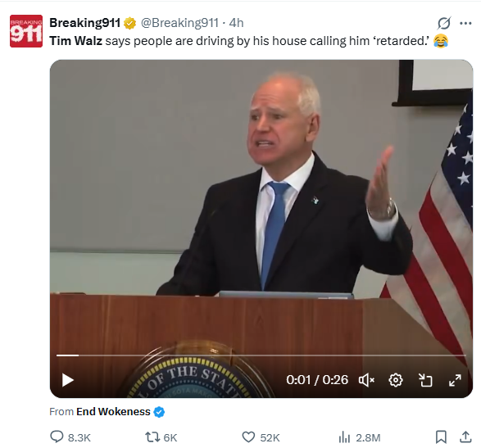Viewport: 481px width, 448px height.
Task: Open the Breaking911 profile avatar
Action: (26, 31)
